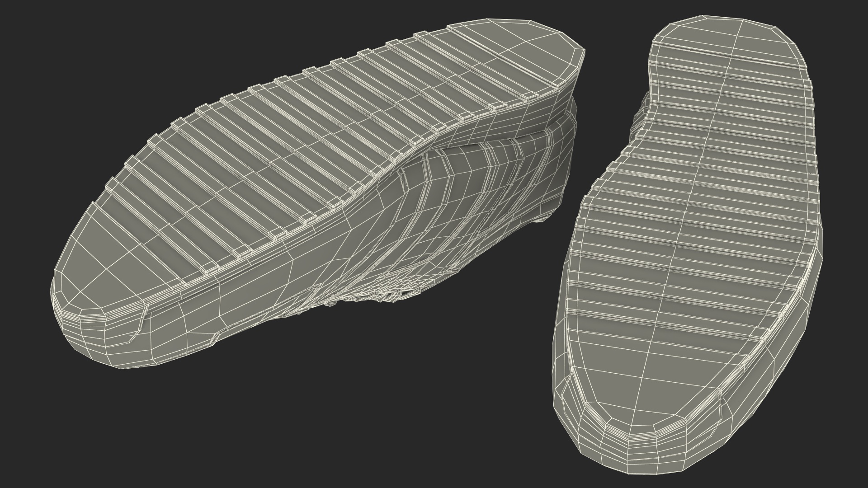Select the flat right shoe sole model
868x488 pixels.
pyautogui.click(x=687, y=244)
